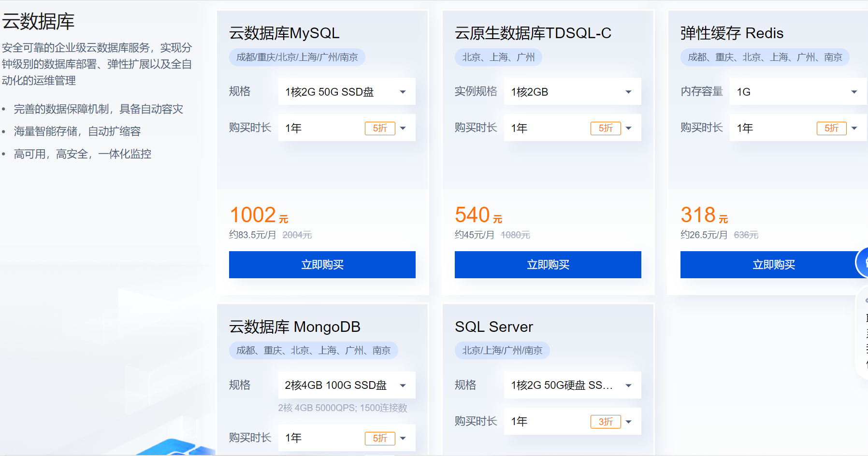Open the SQL Server 规格 dropdown
Viewport: 868px width, 456px height.
pos(572,385)
